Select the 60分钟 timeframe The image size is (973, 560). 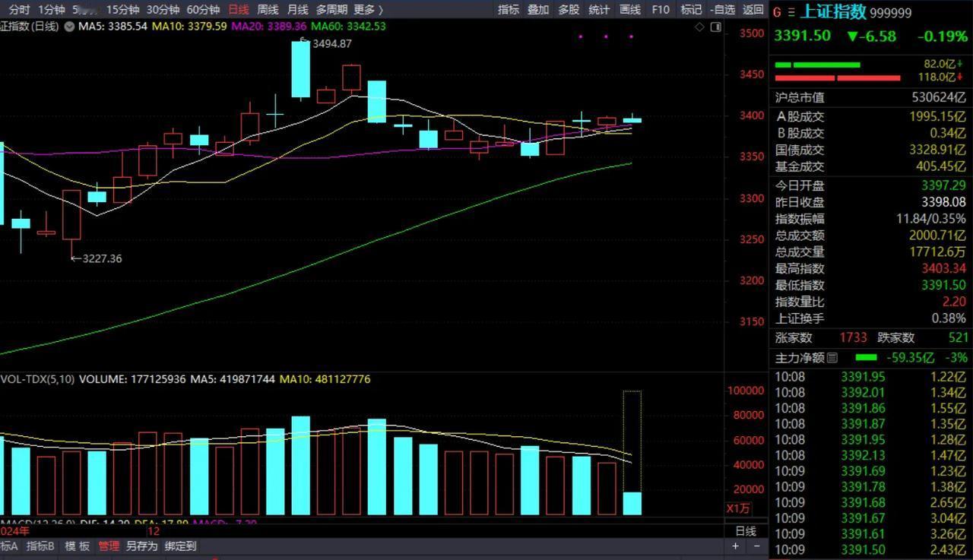pos(203,10)
